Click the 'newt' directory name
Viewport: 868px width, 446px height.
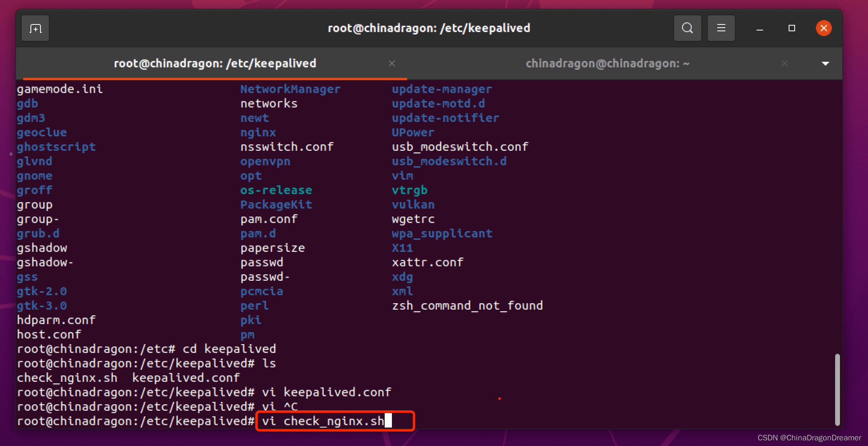tap(254, 118)
